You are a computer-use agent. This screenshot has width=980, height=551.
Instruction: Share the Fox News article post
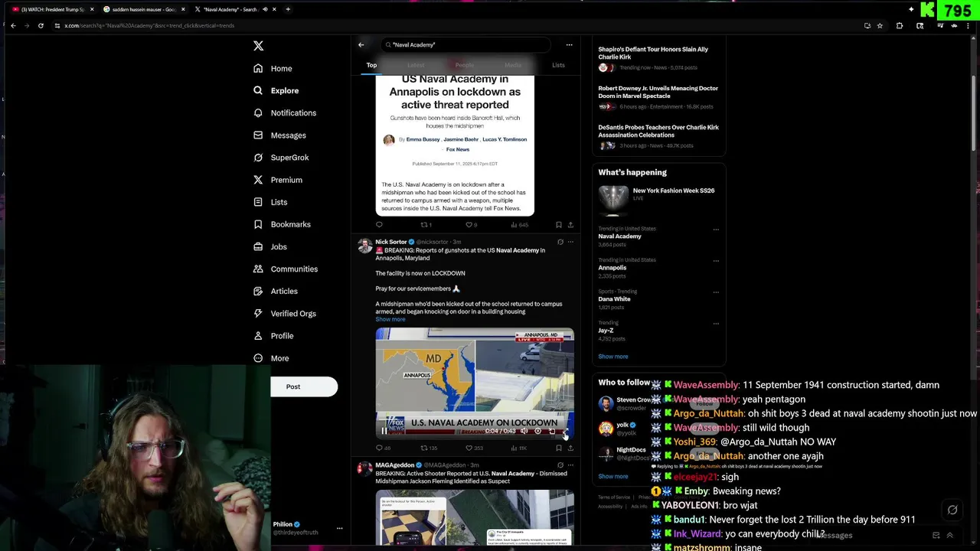coord(570,225)
